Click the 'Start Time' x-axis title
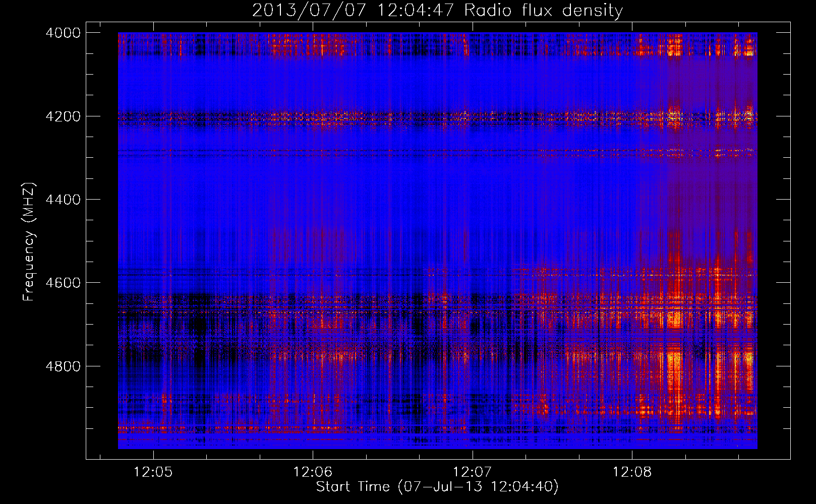The width and height of the screenshot is (816, 504). click(353, 486)
